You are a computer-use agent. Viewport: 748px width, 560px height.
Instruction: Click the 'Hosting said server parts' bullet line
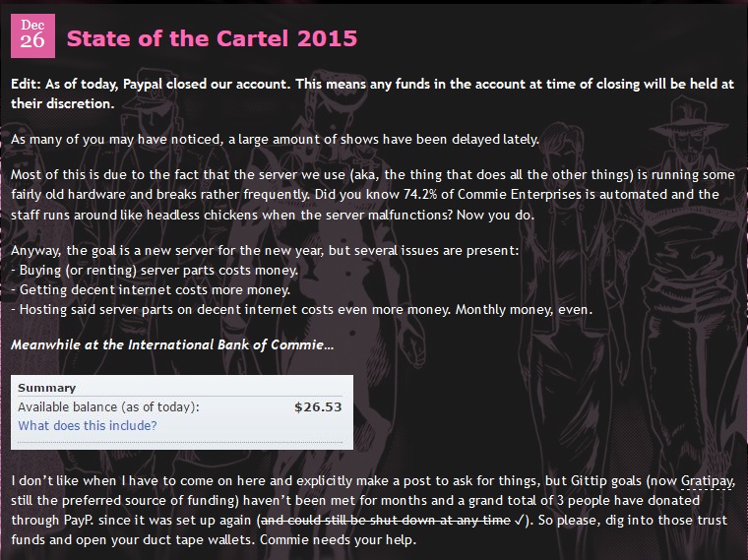click(301, 310)
